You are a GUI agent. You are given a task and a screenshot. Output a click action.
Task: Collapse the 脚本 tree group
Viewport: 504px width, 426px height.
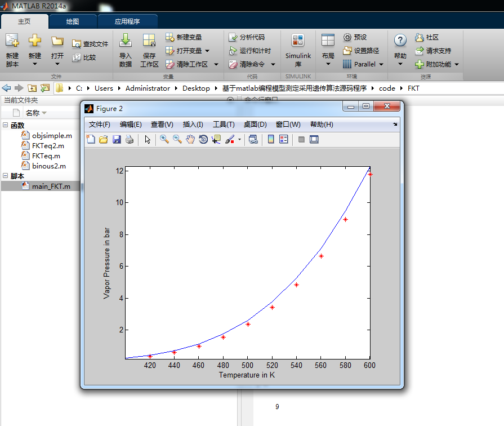[6, 176]
